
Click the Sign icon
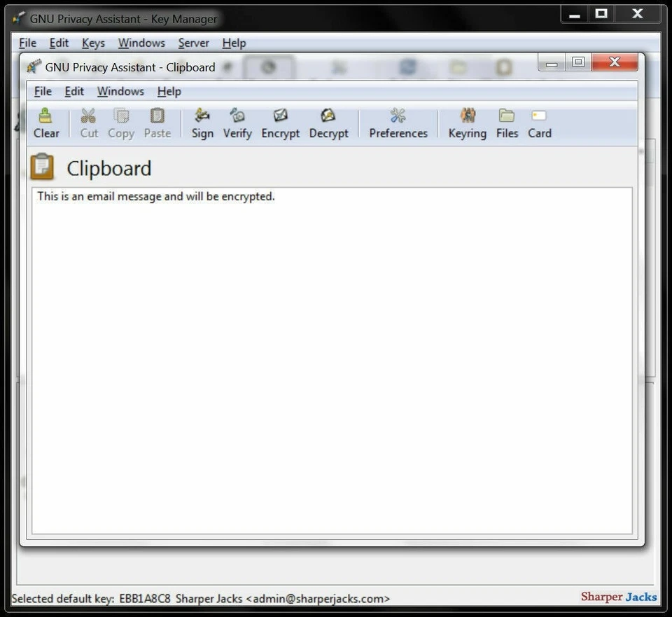tap(202, 123)
